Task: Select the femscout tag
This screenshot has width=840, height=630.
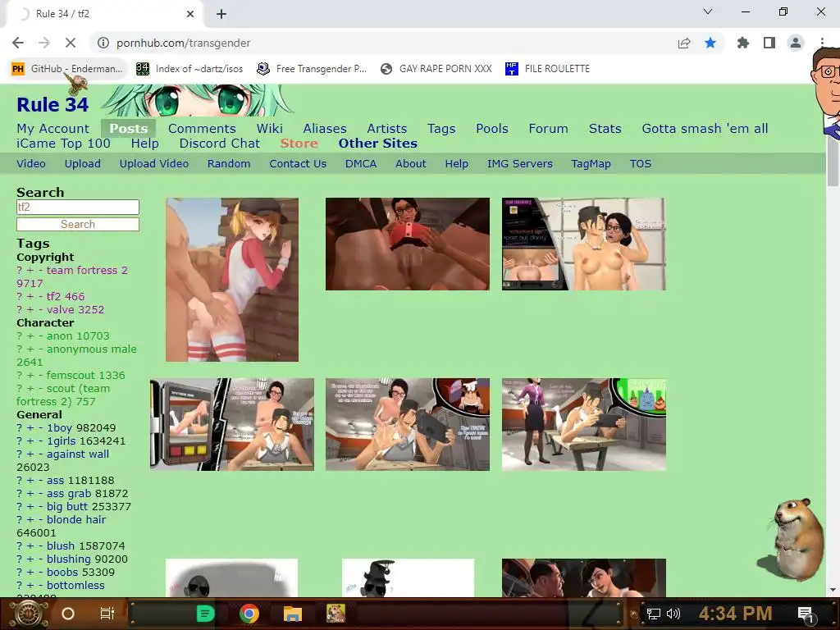Action: point(72,376)
